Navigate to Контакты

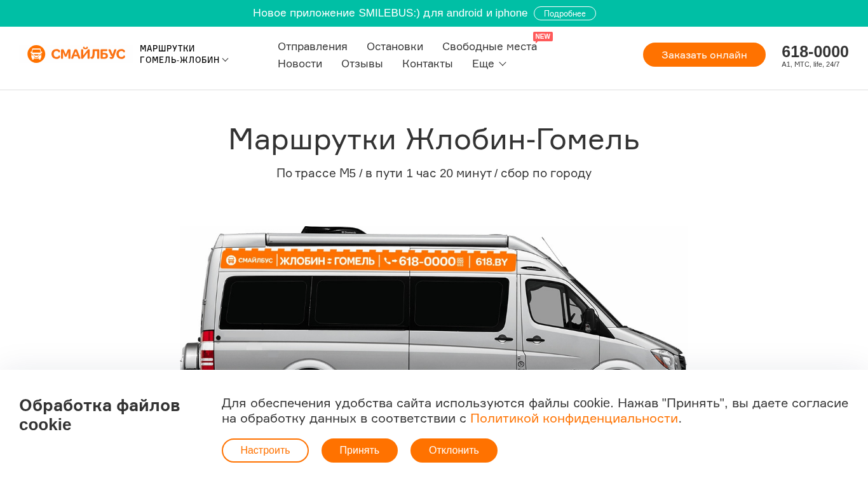click(x=428, y=64)
